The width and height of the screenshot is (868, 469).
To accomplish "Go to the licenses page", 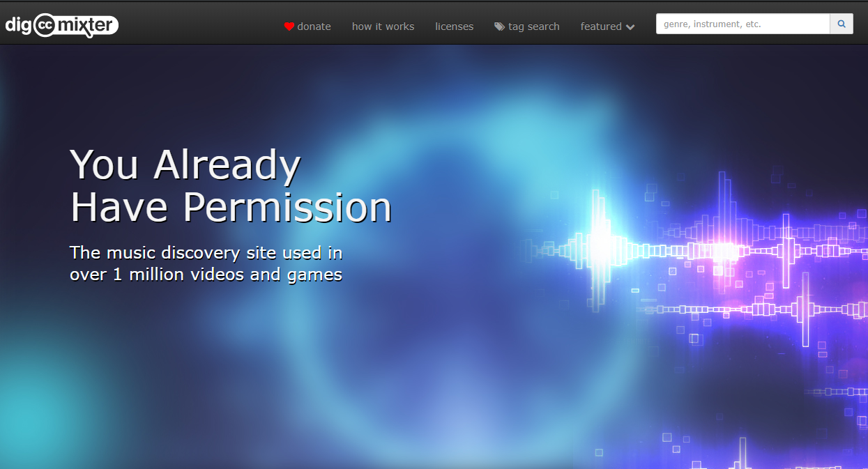I will tap(454, 26).
